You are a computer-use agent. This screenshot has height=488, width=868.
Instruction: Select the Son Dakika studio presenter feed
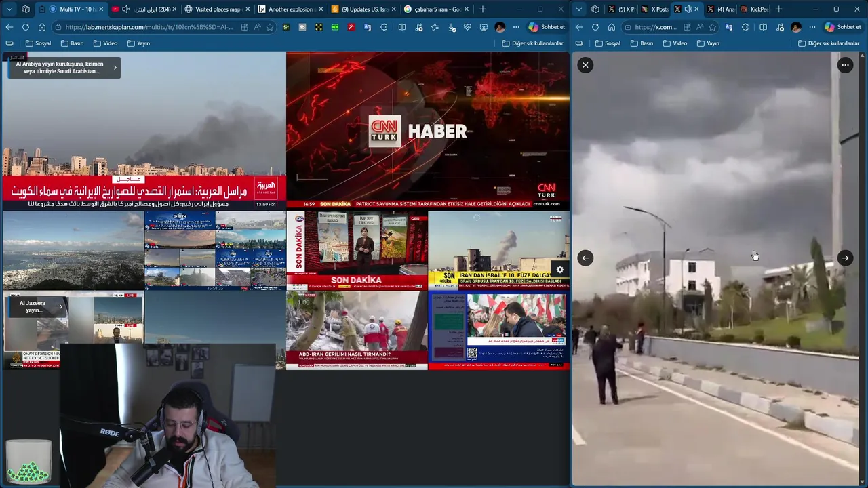click(357, 250)
